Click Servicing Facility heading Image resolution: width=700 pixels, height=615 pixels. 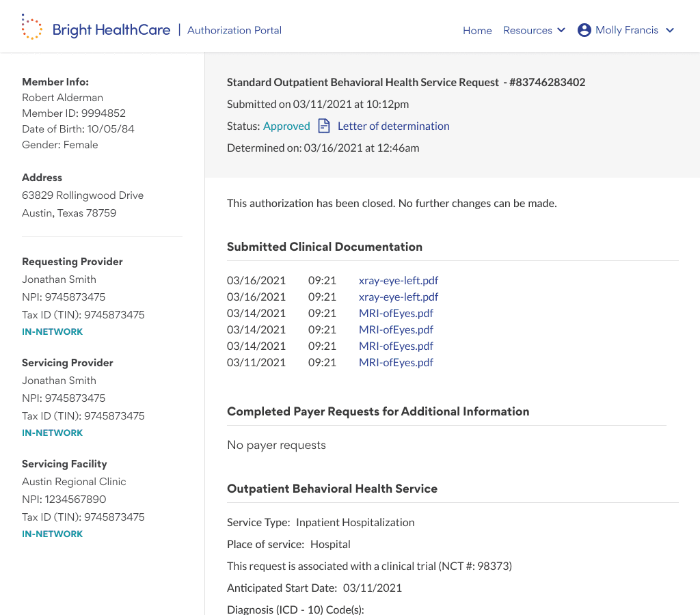64,464
